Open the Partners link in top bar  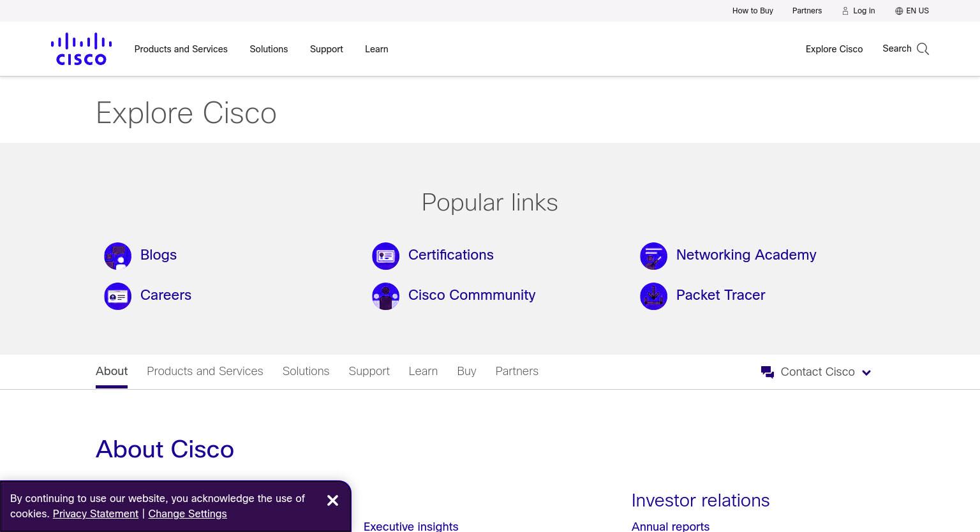pyautogui.click(x=807, y=11)
